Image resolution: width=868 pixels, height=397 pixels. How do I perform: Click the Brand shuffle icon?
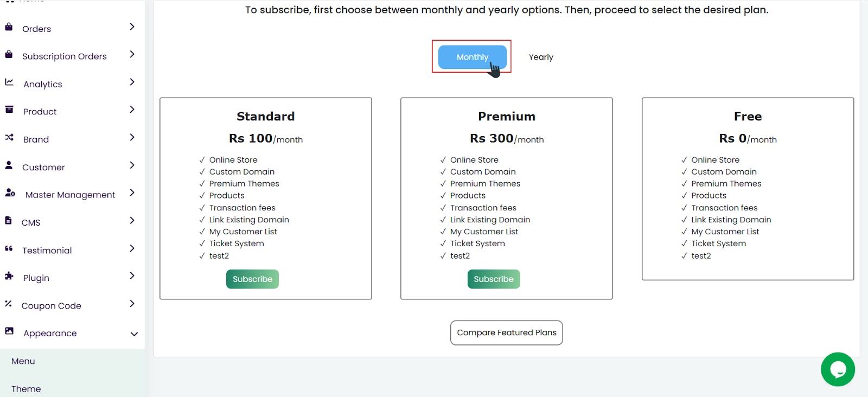[9, 138]
